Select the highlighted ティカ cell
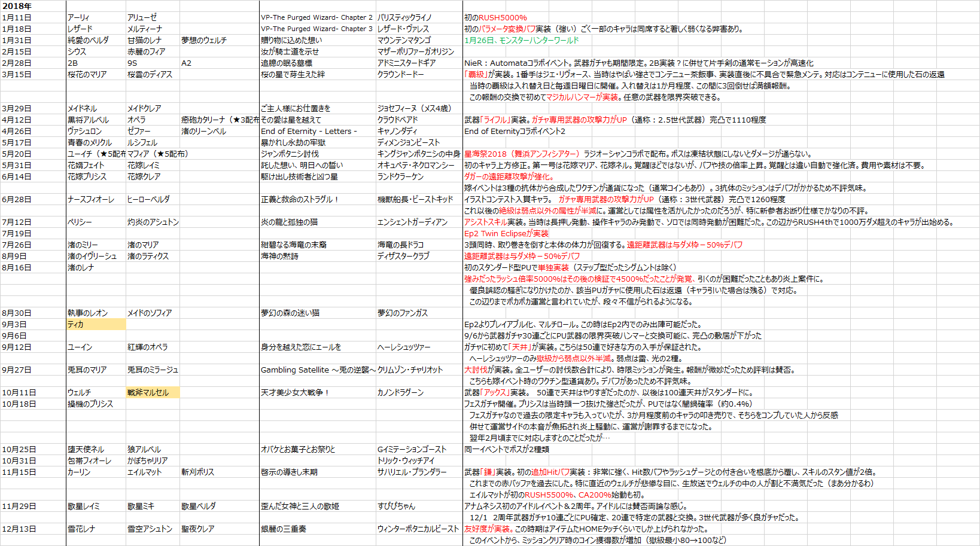This screenshot has width=980, height=546. (96, 324)
